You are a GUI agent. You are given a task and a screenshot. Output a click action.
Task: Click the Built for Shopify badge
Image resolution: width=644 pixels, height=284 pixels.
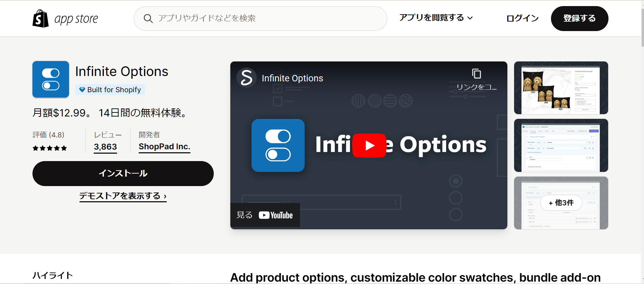point(110,90)
